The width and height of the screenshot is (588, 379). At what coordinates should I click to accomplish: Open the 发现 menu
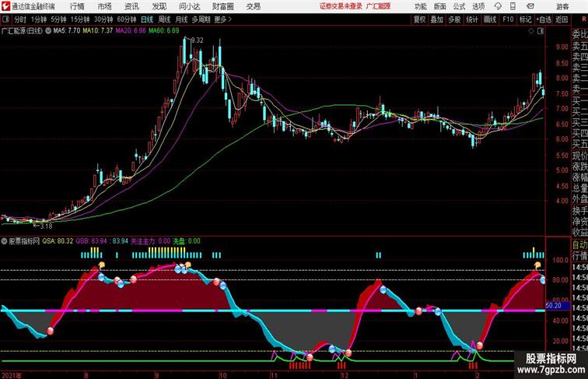(159, 6)
